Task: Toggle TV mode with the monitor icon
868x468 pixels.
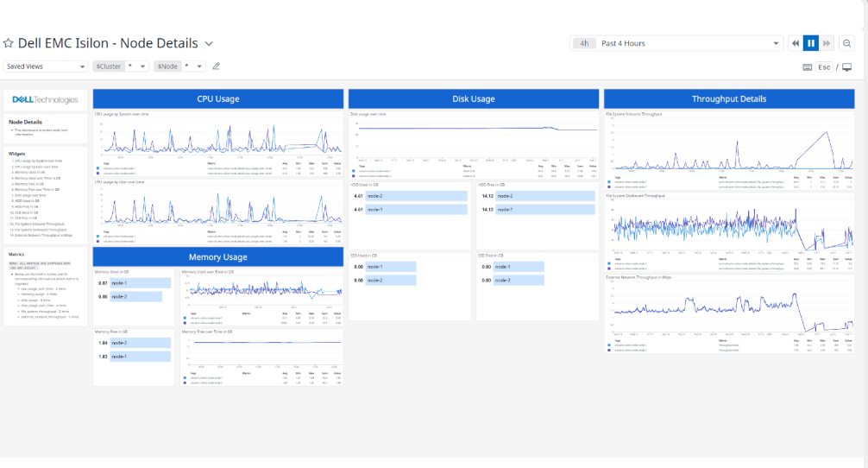Action: [847, 67]
